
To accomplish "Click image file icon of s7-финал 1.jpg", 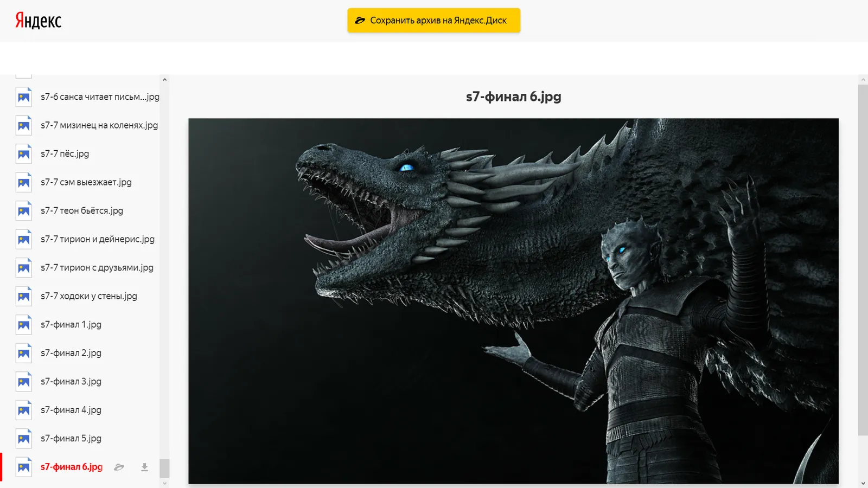I will pos(23,325).
